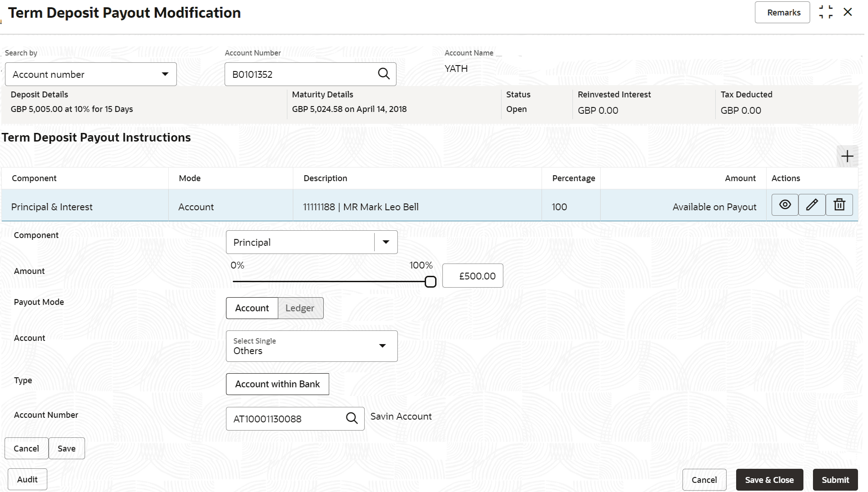The height and width of the screenshot is (492, 868).
Task: Switch payout mode to Ledger
Action: (300, 308)
